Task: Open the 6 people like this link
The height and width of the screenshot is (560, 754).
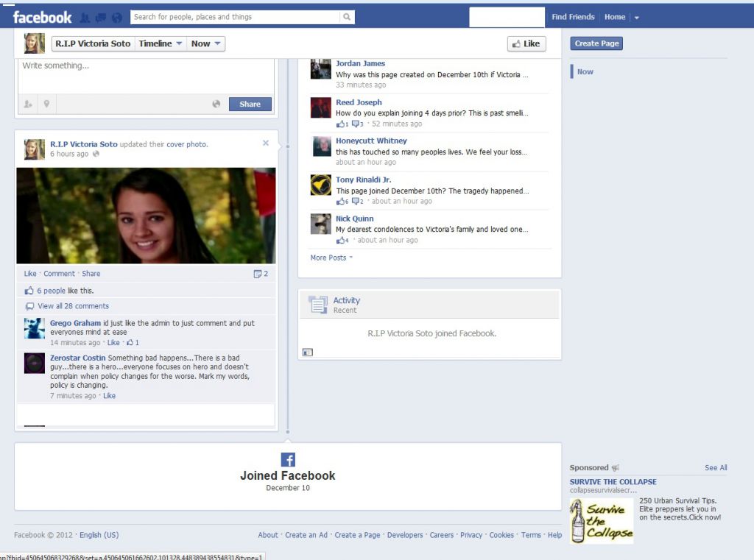Action: click(x=51, y=291)
